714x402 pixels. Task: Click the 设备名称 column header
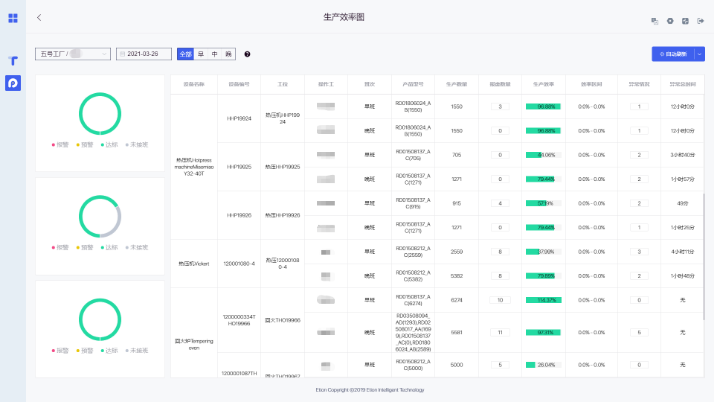click(194, 84)
